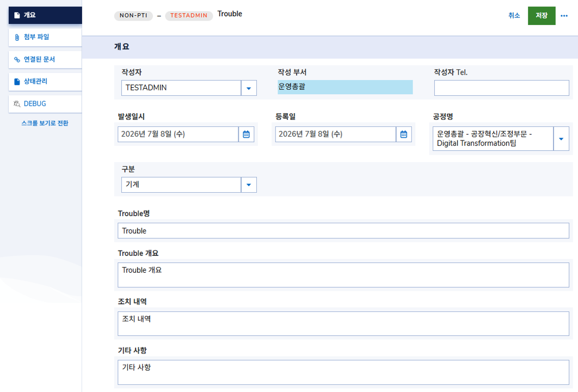The image size is (578, 392).
Task: Click the 작성 부서 field 운영총괄
Action: pos(345,87)
